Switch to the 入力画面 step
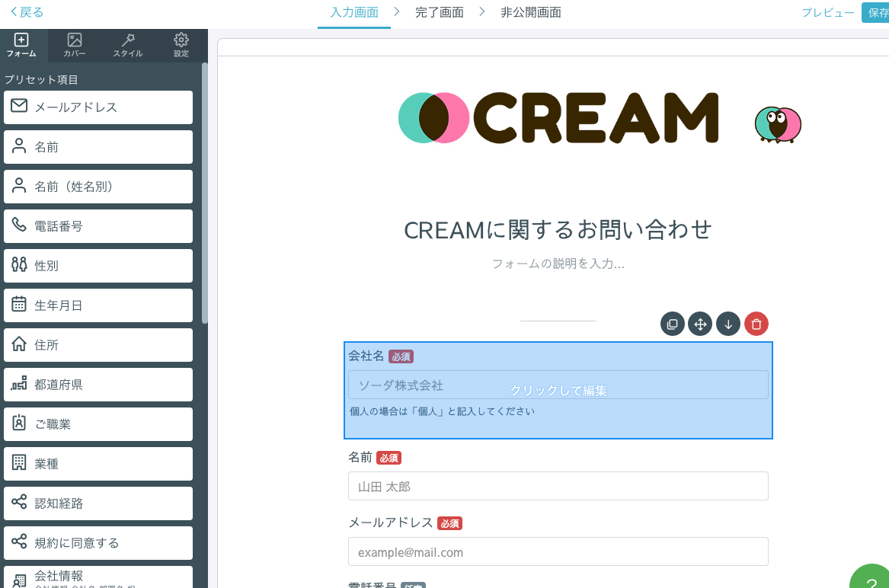The width and height of the screenshot is (889, 588). (x=354, y=12)
